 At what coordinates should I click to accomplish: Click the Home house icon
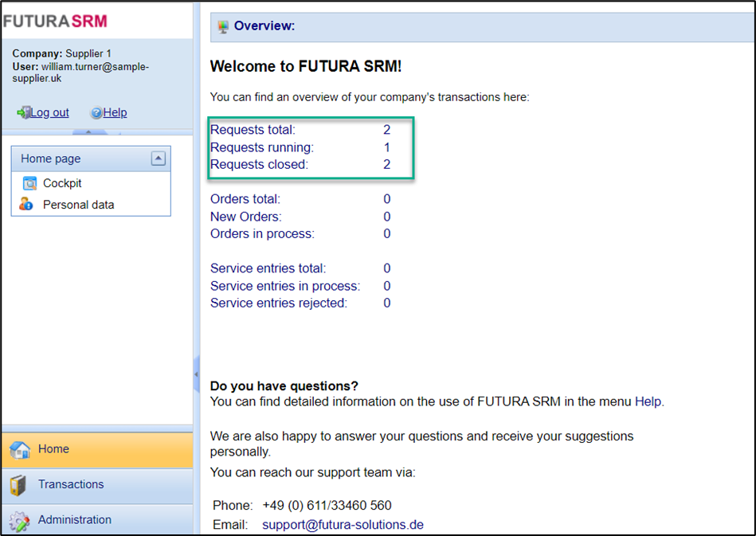[20, 450]
